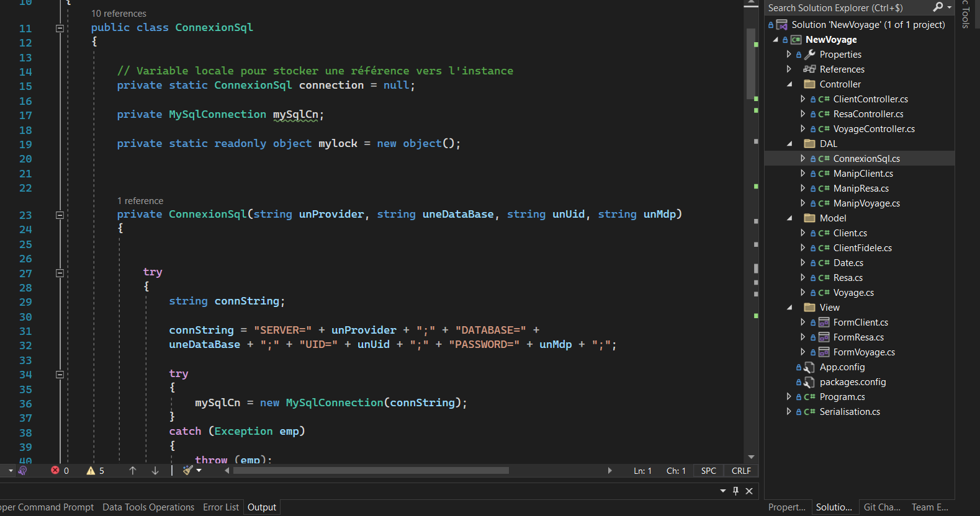Click the code cleanup broom icon
Screen dimensions: 980x516
pos(188,471)
